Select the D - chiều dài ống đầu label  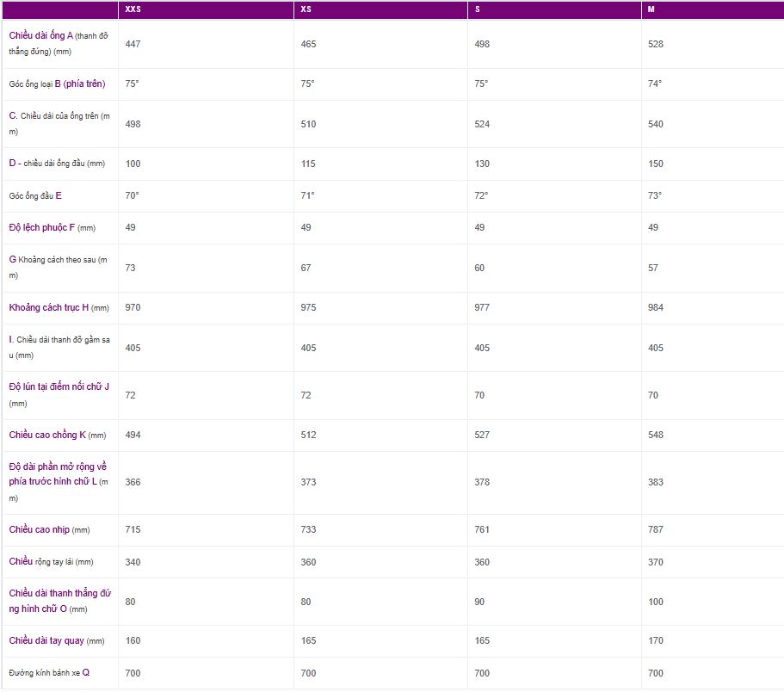coord(57,164)
